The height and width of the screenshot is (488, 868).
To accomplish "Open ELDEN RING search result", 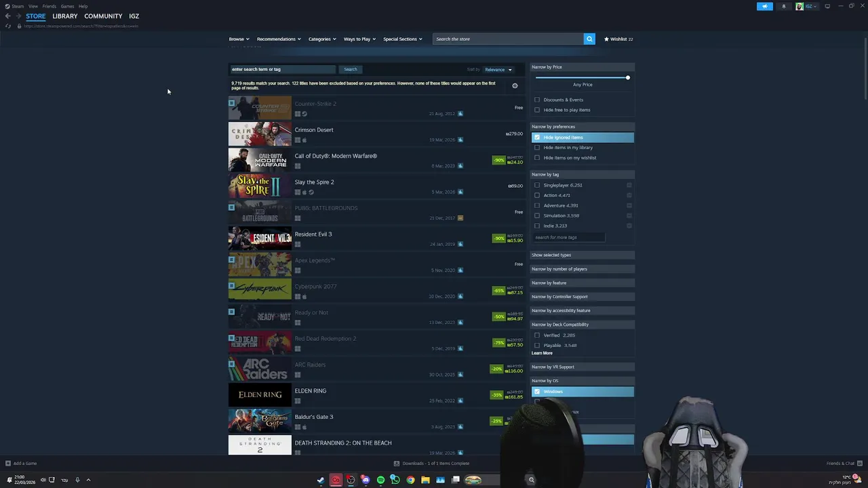I will coord(376,395).
